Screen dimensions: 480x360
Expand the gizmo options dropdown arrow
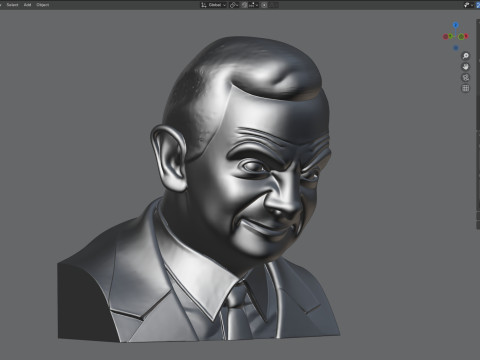pyautogui.click(x=472, y=5)
